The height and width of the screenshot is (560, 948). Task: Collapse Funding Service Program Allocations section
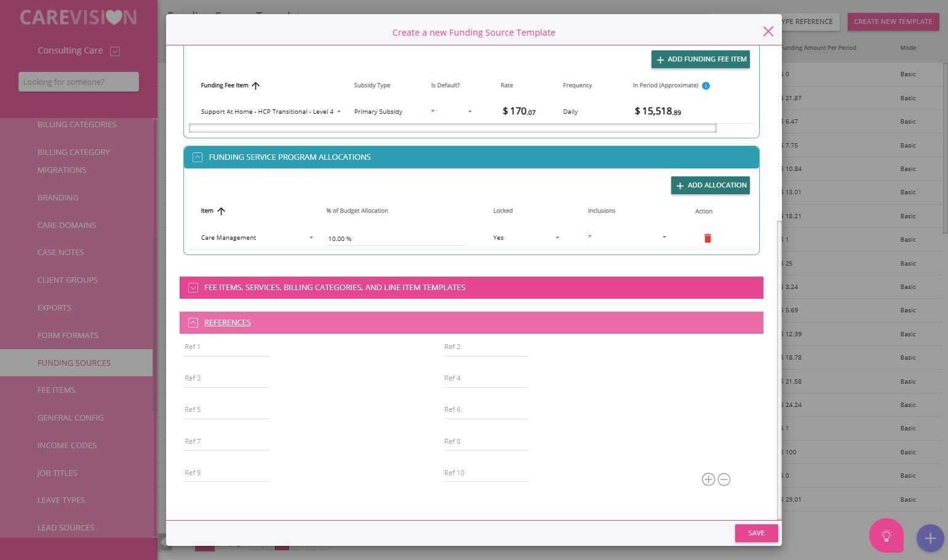point(197,157)
